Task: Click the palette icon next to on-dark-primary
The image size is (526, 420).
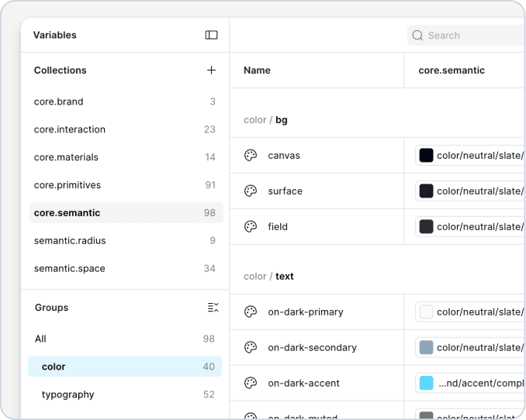Action: point(251,312)
